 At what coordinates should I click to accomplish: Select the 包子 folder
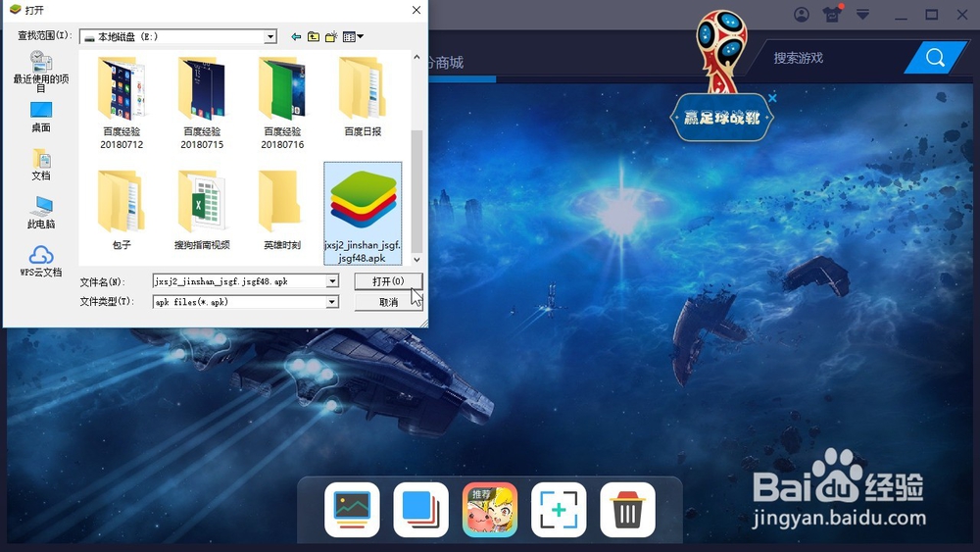[x=122, y=210]
